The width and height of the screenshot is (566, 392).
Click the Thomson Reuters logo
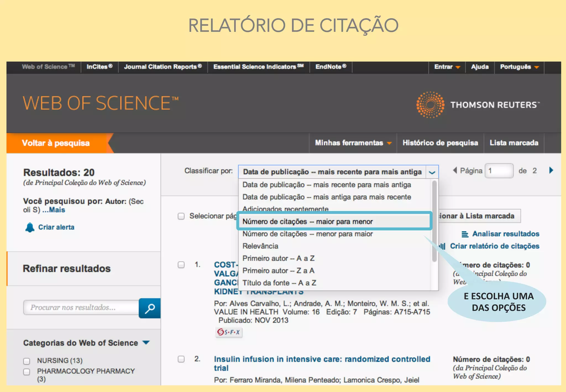pos(478,105)
